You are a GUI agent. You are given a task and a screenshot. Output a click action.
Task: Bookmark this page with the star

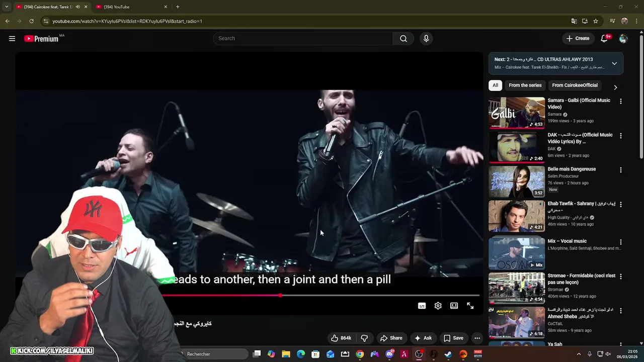[x=596, y=21]
